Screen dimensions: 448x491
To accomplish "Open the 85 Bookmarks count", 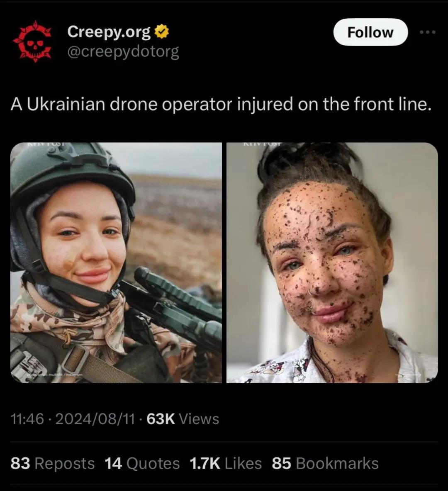I will click(325, 464).
